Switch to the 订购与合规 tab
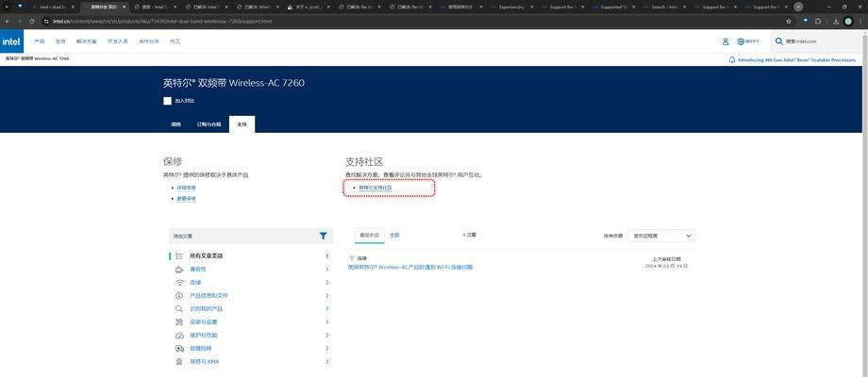This screenshot has height=377, width=868. tap(209, 124)
